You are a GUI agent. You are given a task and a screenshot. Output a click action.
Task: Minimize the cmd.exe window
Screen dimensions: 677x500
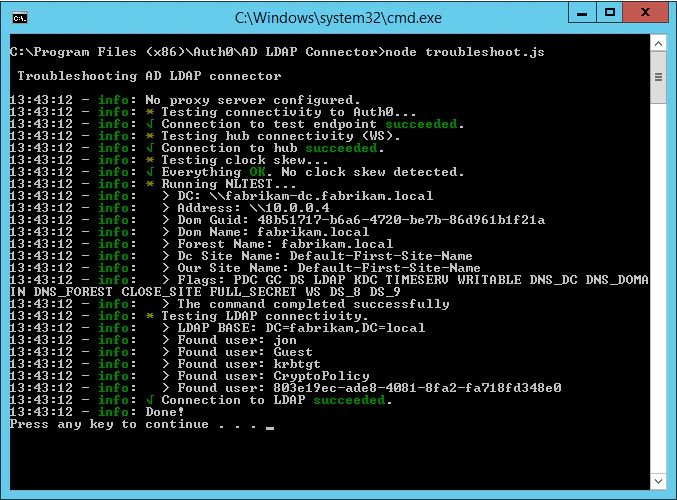(582, 13)
